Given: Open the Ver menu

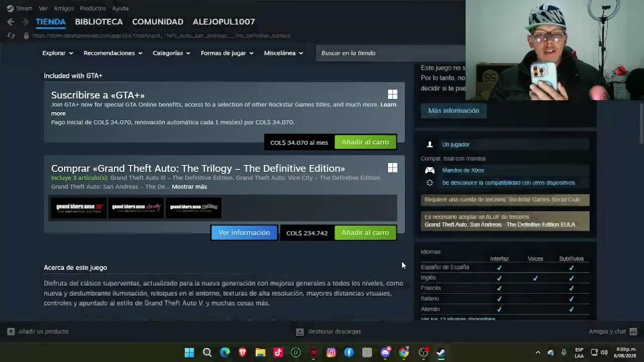Looking at the screenshot, I should (x=43, y=8).
